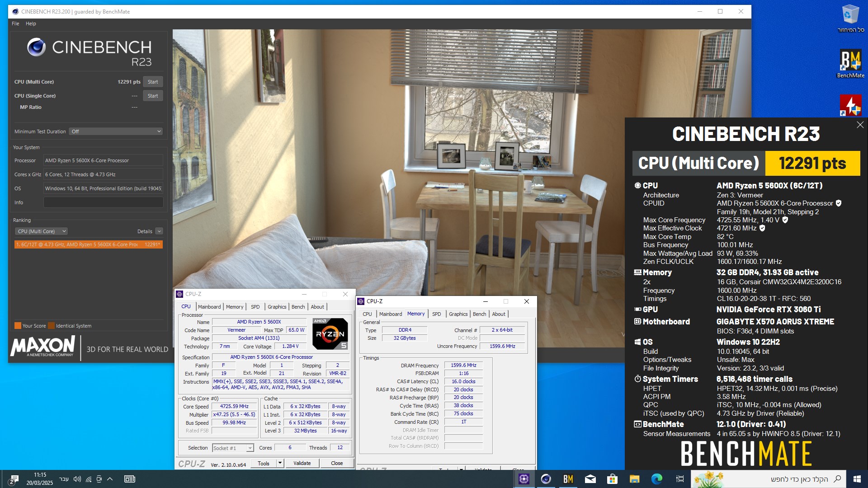Close the BenchMate result overlay
Image resolution: width=868 pixels, height=488 pixels.
[x=860, y=125]
